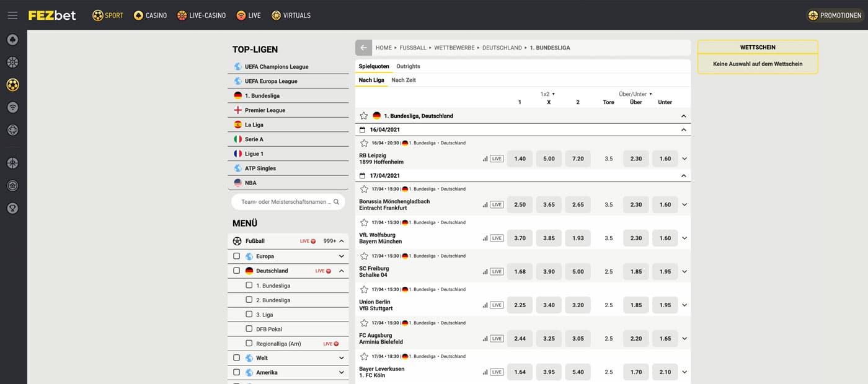Open the FUSSBALL breadcrumb link
The image size is (868, 384).
[413, 48]
